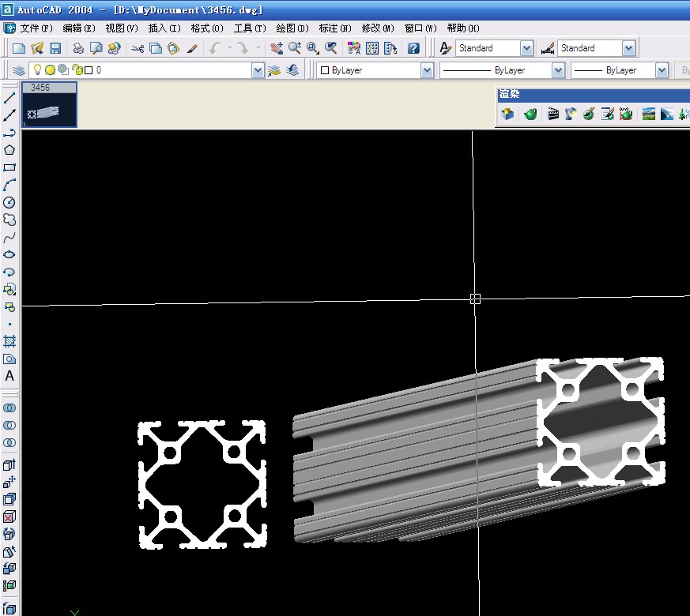Select the 3456 drawing thumbnail
The width and height of the screenshot is (690, 616).
coord(50,105)
